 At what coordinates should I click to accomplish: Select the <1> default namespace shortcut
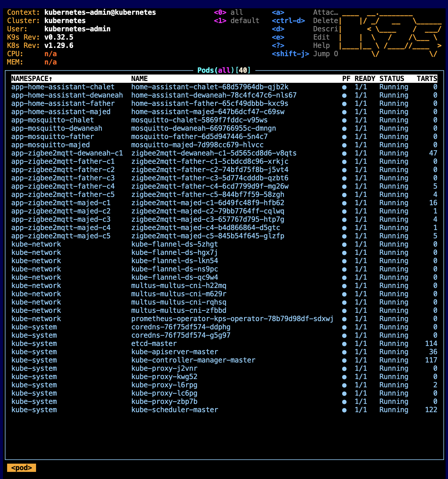(x=237, y=21)
